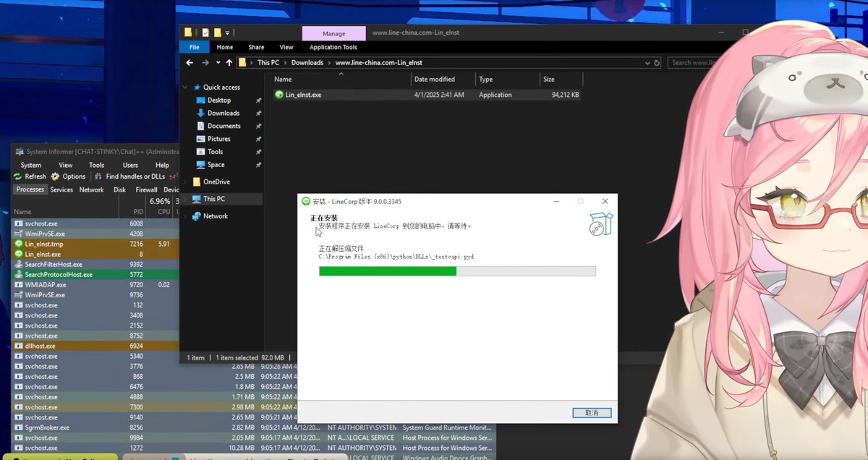Open the Application Tools ribbon tab
The height and width of the screenshot is (460, 868).
333,47
